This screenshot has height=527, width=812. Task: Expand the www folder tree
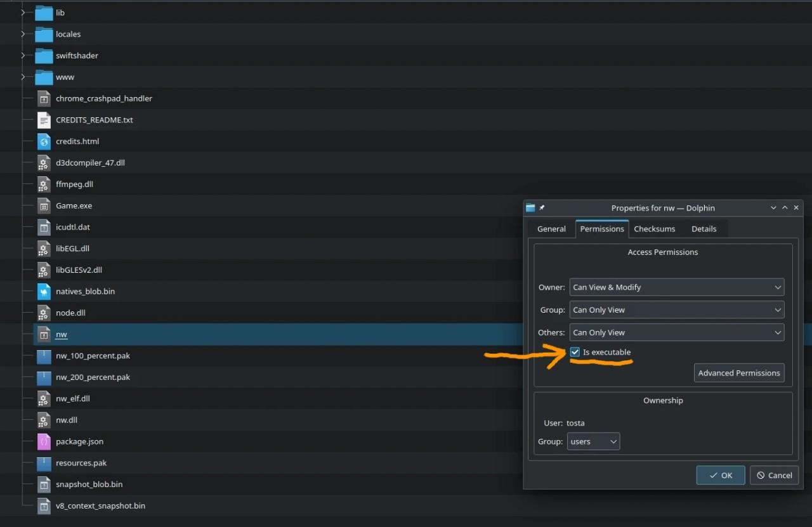23,77
